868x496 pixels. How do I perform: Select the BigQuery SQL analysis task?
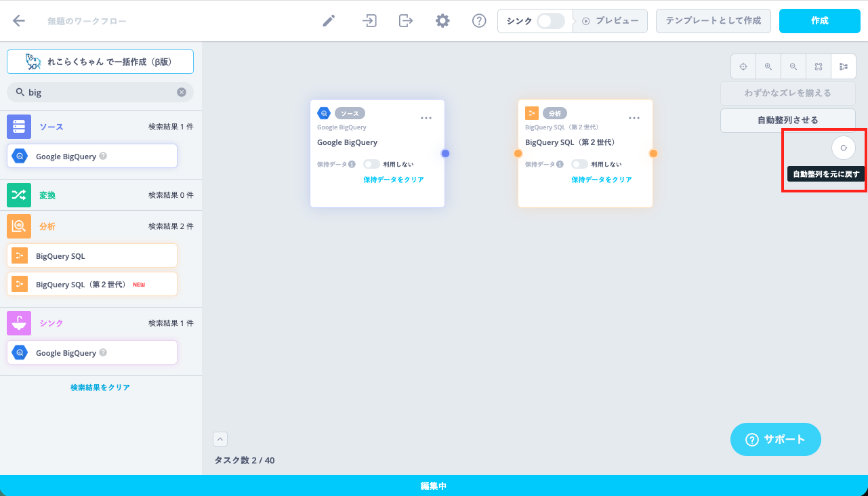click(x=92, y=256)
